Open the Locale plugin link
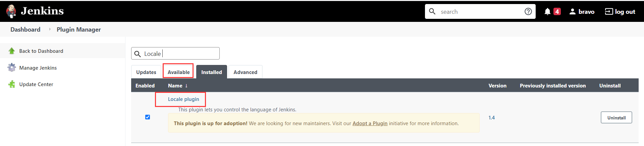Screen dimensions: 644x146 pos(183,99)
